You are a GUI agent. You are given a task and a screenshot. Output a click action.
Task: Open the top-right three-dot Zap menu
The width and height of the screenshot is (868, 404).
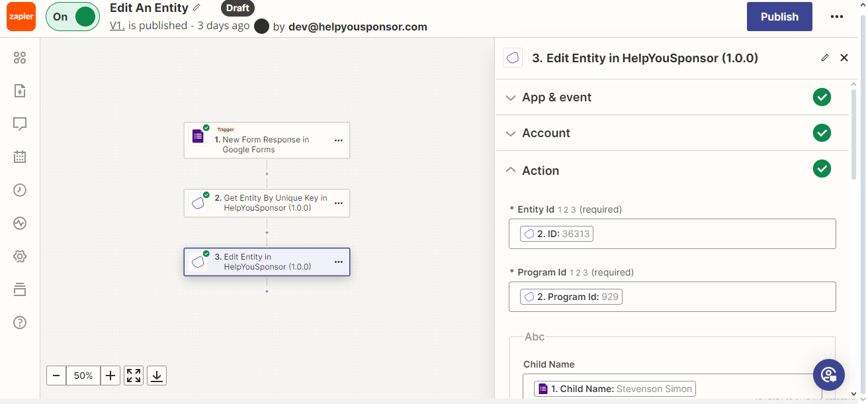point(837,17)
